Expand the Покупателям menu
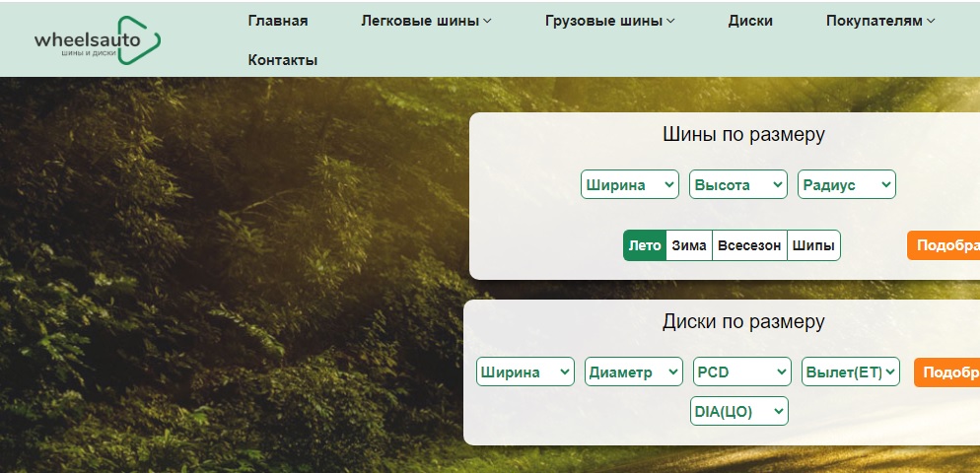980x473 pixels. (880, 21)
